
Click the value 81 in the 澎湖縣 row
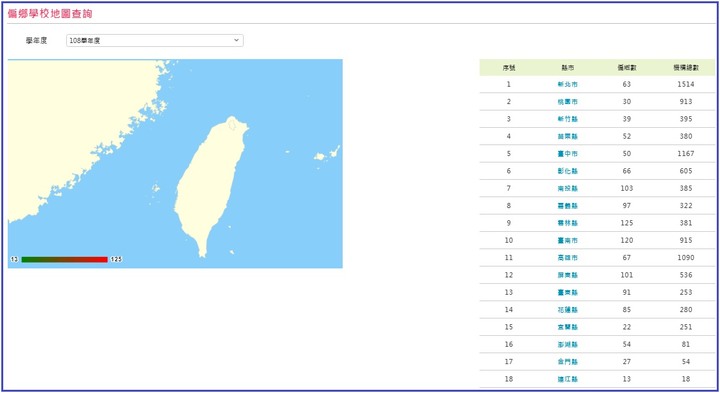click(x=686, y=344)
